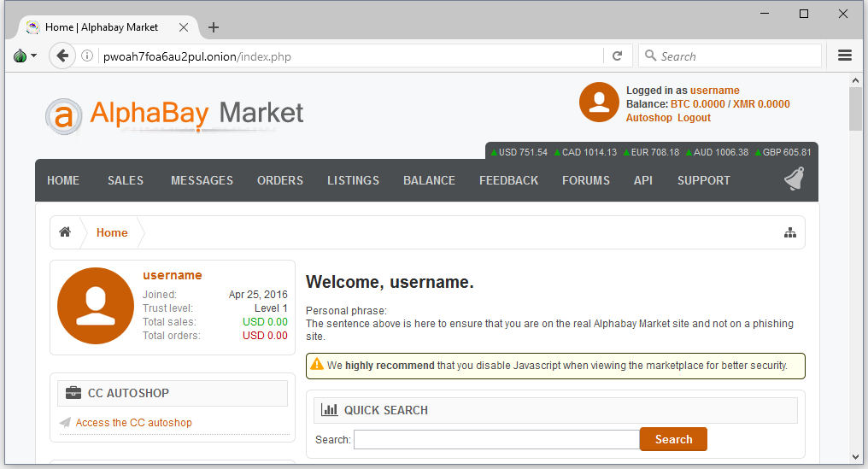Screen dimensions: 868x469
Task: Click the XMR 0.0000 balance link
Action: [x=761, y=104]
